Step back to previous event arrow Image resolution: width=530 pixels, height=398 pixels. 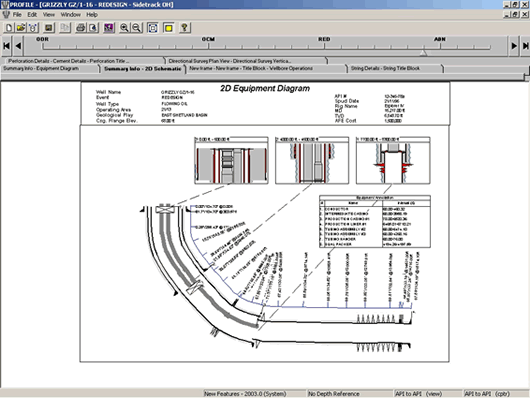(x=18, y=46)
